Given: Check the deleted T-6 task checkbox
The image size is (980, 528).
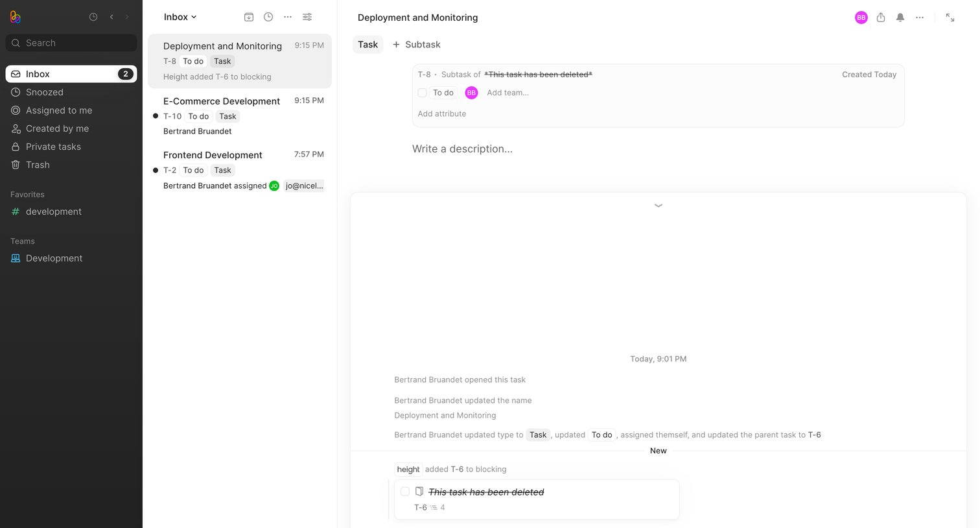Looking at the screenshot, I should 405,492.
